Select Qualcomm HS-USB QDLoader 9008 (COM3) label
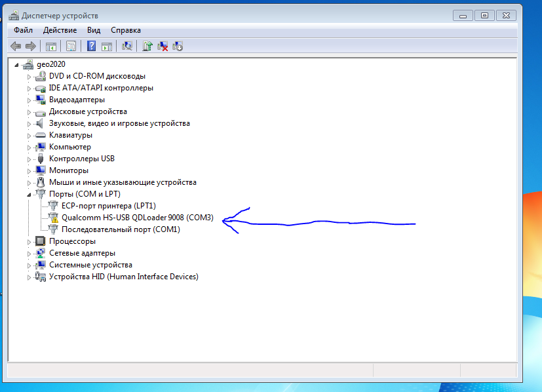542x392 pixels. tap(138, 218)
